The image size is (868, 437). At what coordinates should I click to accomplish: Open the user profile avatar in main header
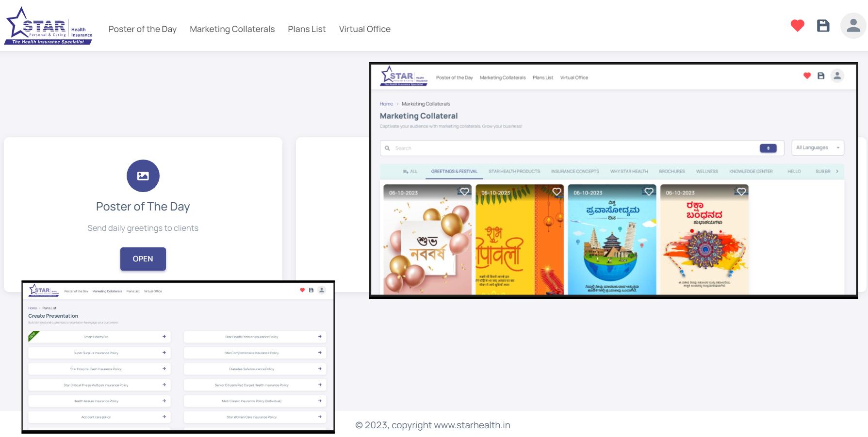pyautogui.click(x=853, y=26)
